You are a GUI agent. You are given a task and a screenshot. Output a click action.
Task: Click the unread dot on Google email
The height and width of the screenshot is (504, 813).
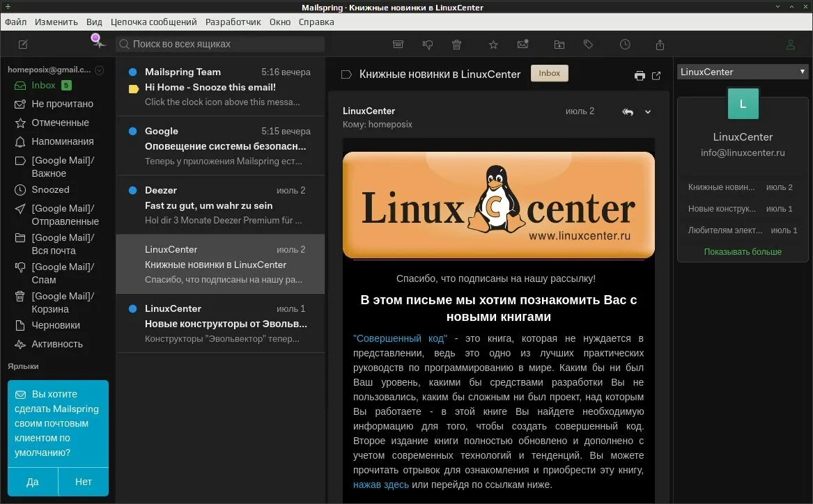[x=133, y=131]
